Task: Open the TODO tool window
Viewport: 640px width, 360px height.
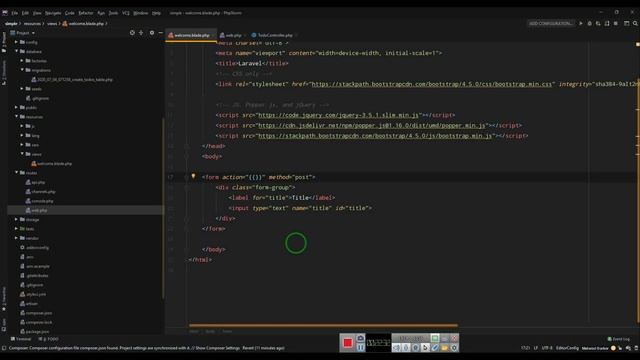Action: point(48,339)
